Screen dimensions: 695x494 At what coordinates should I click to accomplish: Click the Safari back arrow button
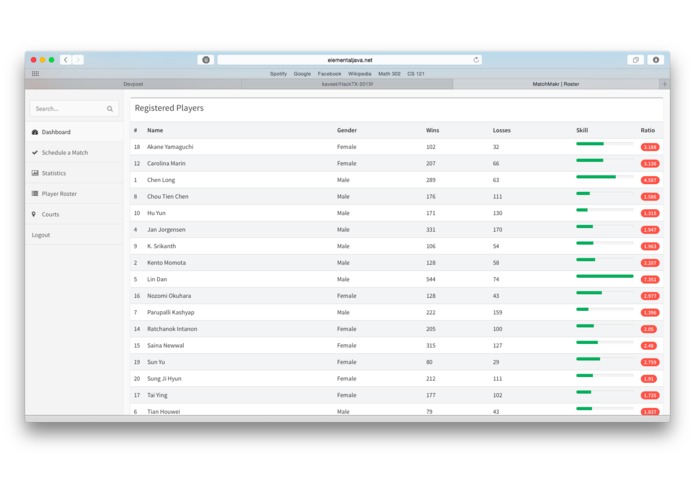[66, 60]
